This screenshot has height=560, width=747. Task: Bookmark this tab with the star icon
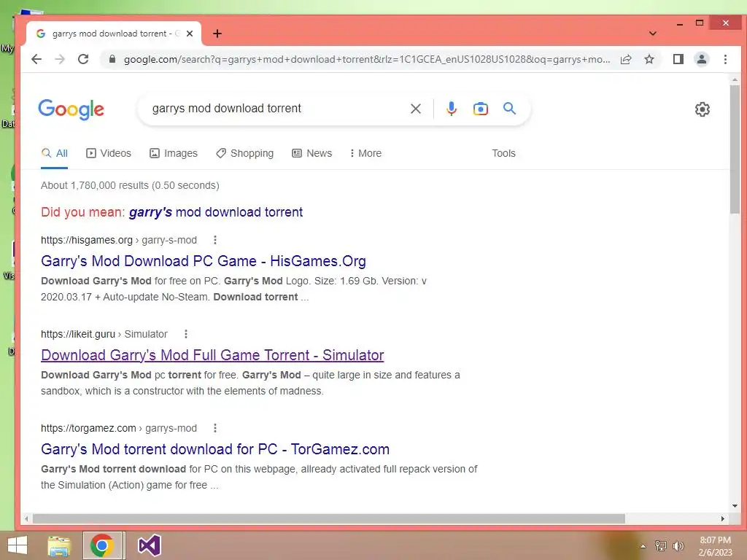coord(649,59)
